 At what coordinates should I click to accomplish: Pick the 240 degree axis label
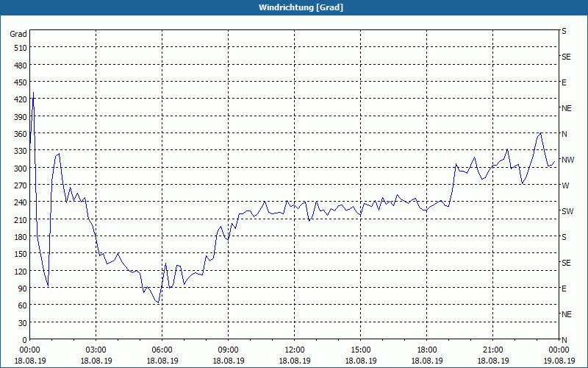[21, 202]
